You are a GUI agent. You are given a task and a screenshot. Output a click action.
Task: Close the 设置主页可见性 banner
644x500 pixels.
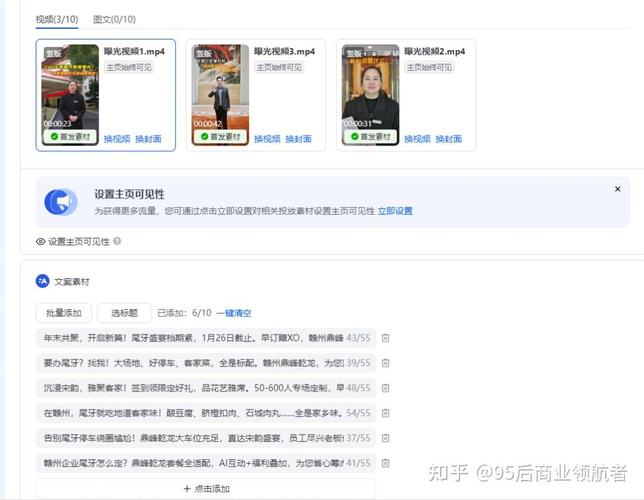pos(617,189)
